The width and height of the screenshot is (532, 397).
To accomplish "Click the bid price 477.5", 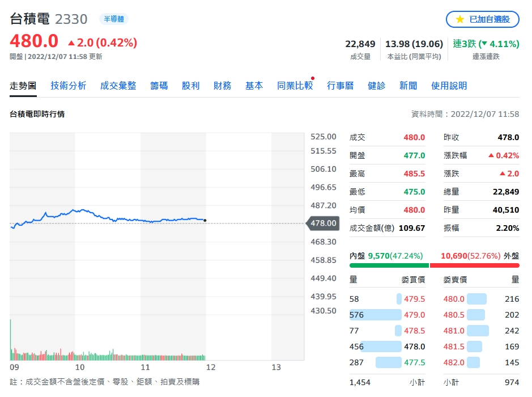I will pos(414,362).
